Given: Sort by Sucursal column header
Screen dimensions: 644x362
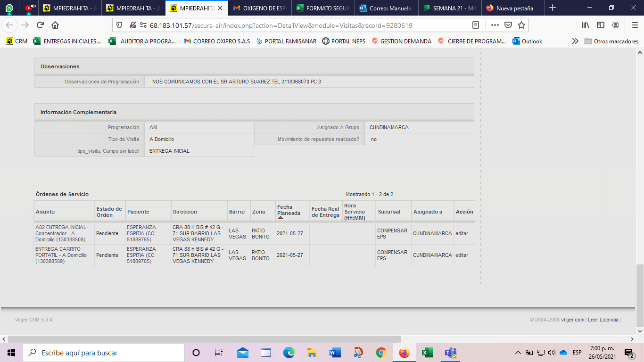Looking at the screenshot, I should point(389,212).
